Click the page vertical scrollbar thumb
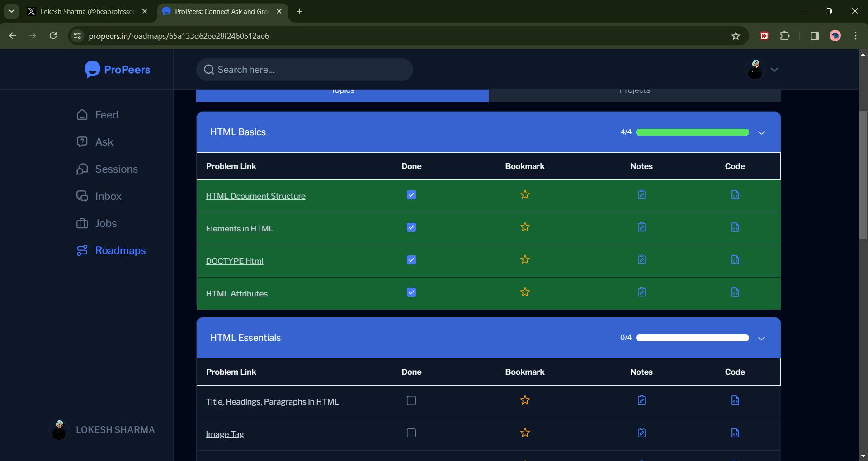The height and width of the screenshot is (461, 868). 863,175
